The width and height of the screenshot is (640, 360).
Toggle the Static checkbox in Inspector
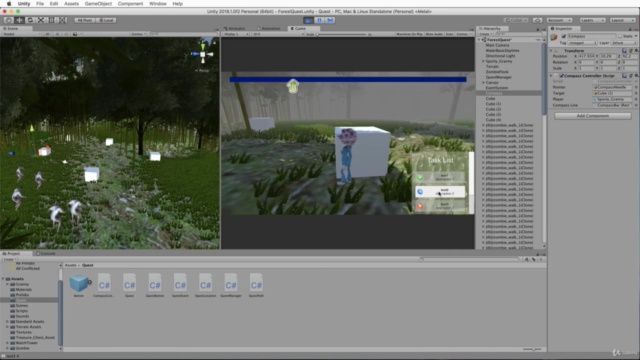(620, 36)
